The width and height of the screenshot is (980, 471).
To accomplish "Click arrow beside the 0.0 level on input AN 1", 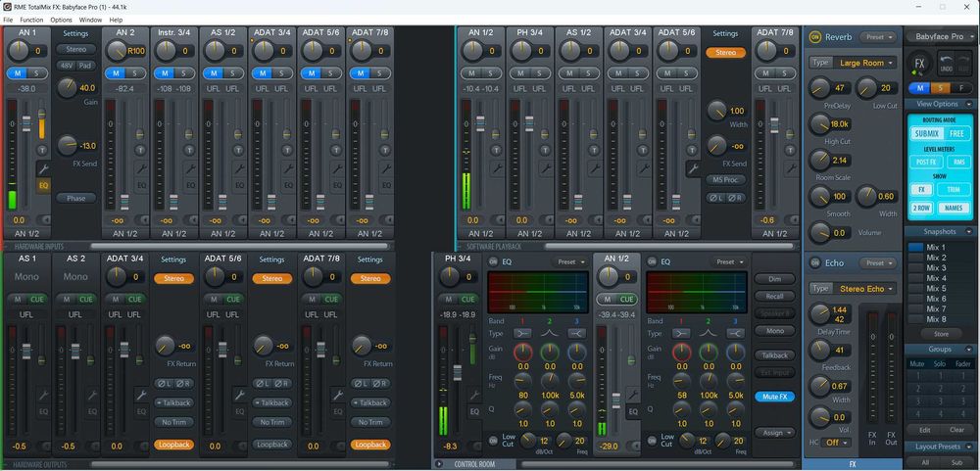I will (43, 220).
